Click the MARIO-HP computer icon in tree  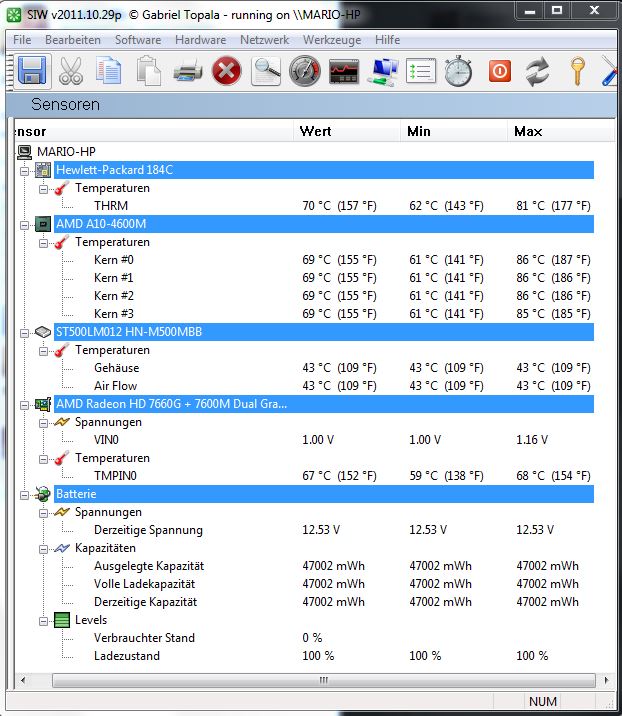(25, 152)
